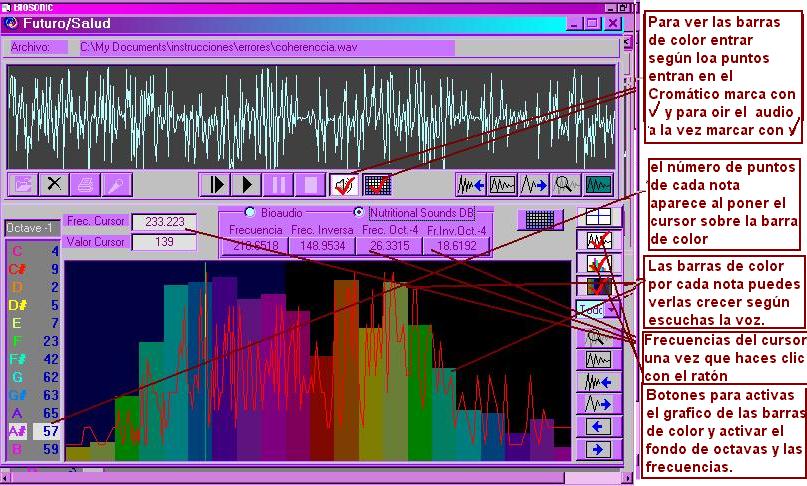This screenshot has width=807, height=486.
Task: Click the green waveform icon in the toolbar
Action: tap(598, 185)
